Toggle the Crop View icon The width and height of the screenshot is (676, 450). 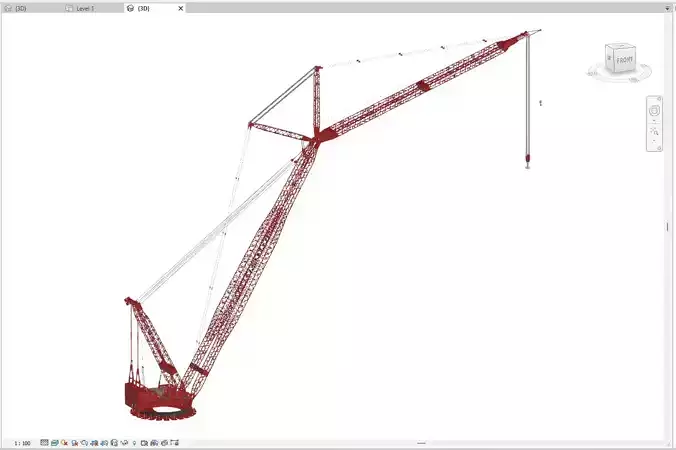tap(94, 443)
